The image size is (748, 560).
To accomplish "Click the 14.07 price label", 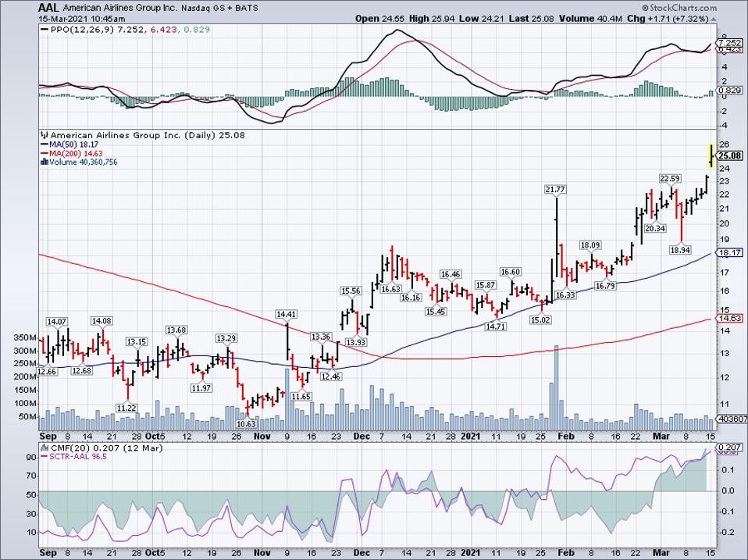I will 57,322.
